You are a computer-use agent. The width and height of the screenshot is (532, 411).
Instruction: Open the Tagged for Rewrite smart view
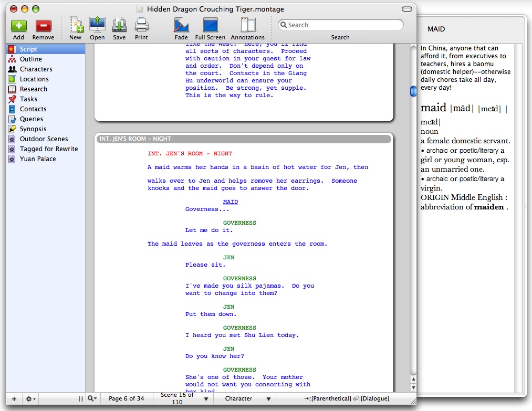pos(49,149)
